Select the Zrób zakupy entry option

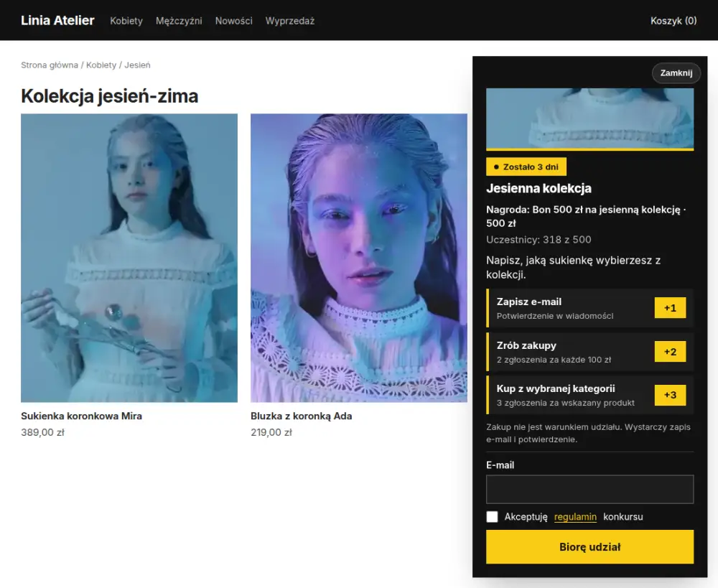click(589, 353)
